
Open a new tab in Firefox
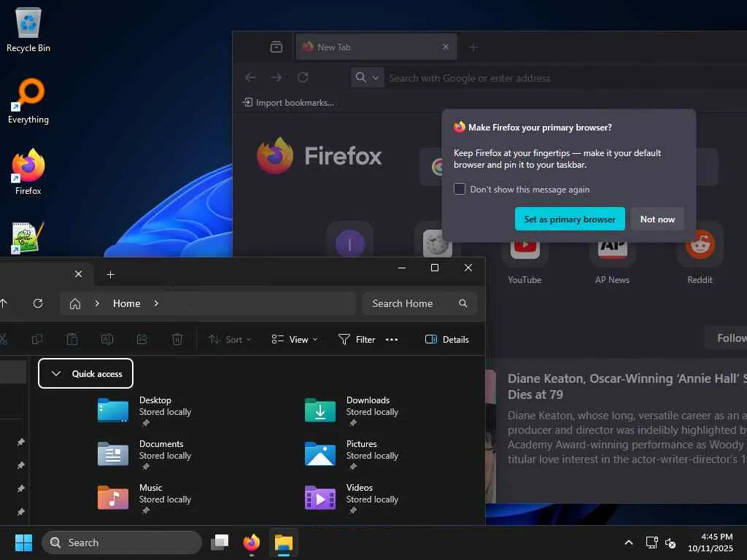click(x=473, y=47)
